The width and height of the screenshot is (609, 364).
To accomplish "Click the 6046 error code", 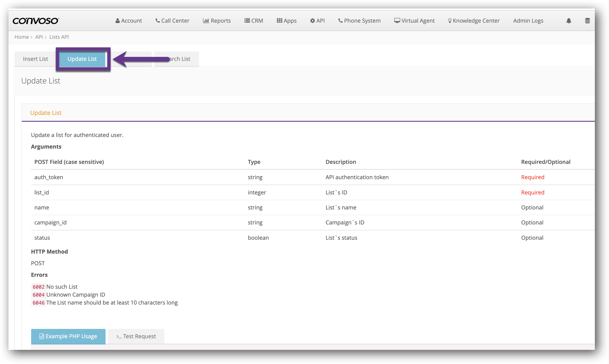I will (38, 303).
